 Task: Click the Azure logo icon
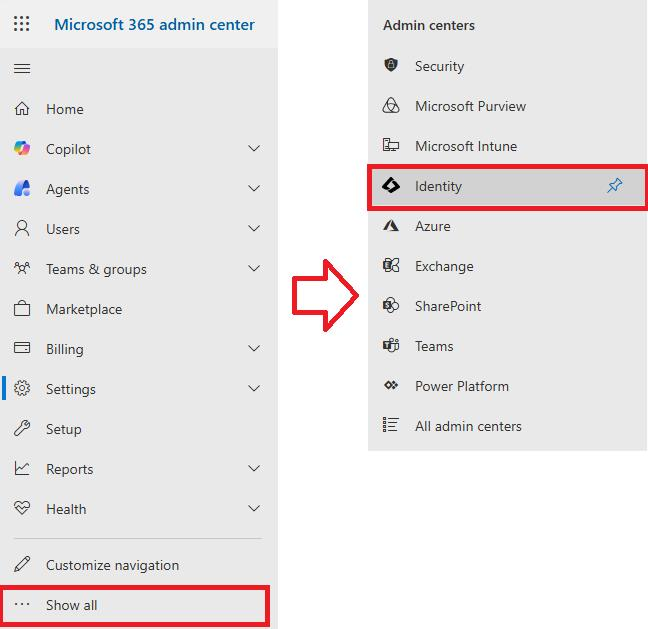391,225
